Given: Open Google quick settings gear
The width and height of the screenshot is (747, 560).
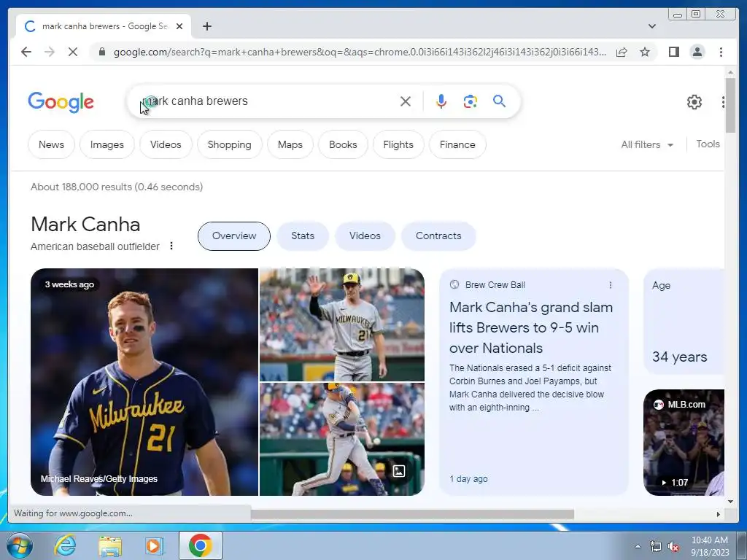Looking at the screenshot, I should [x=694, y=102].
